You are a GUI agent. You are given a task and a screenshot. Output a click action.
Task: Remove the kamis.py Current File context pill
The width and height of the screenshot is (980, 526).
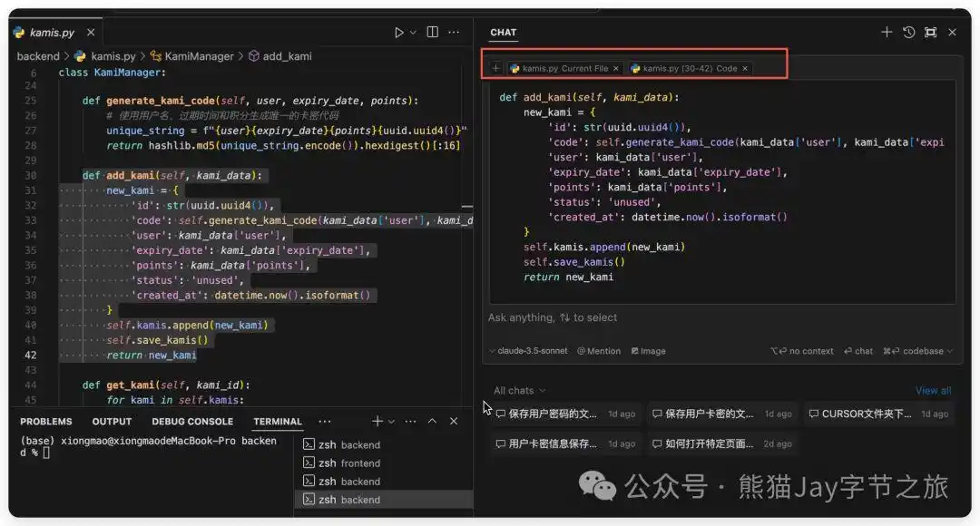[616, 67]
